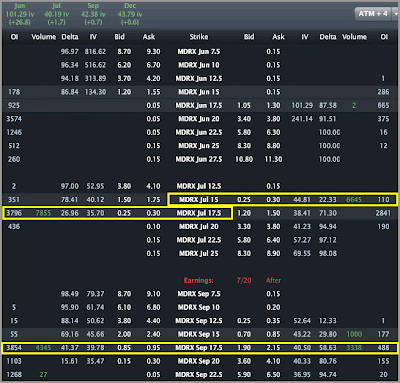Click the MDRX Jul 17.5 strike row

coord(200,213)
